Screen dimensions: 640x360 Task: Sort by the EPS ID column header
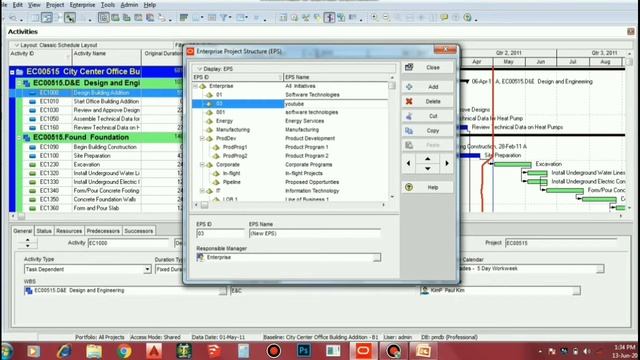237,77
